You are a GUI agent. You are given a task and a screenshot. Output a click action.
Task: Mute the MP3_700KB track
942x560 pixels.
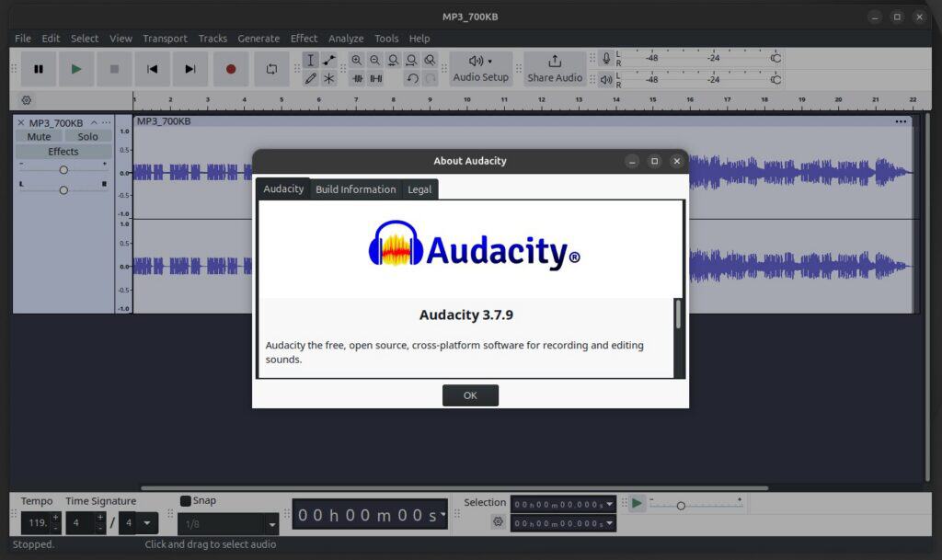tap(39, 137)
